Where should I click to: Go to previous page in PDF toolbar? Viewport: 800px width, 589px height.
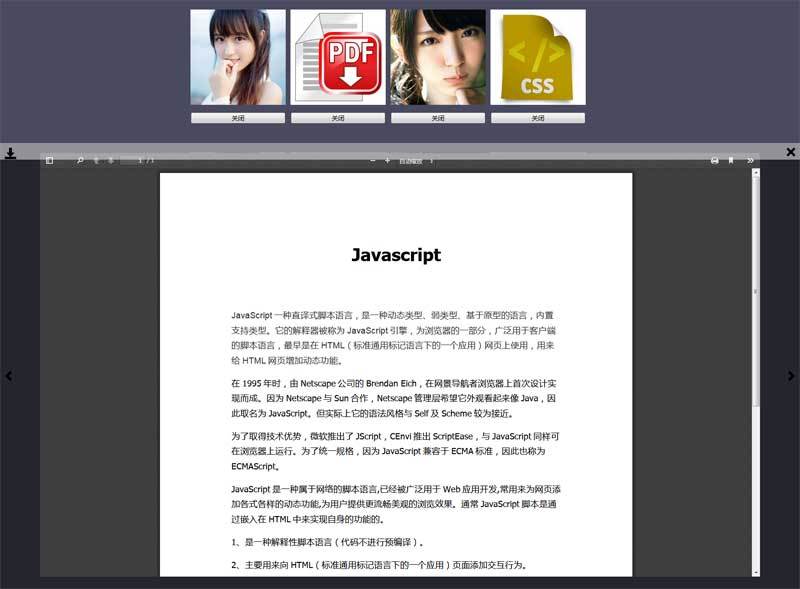pos(97,160)
